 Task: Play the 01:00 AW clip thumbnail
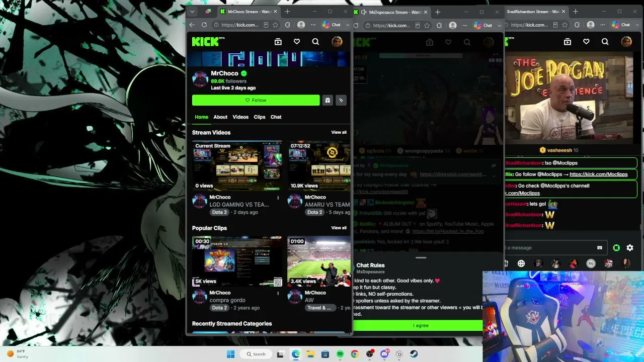coord(319,261)
